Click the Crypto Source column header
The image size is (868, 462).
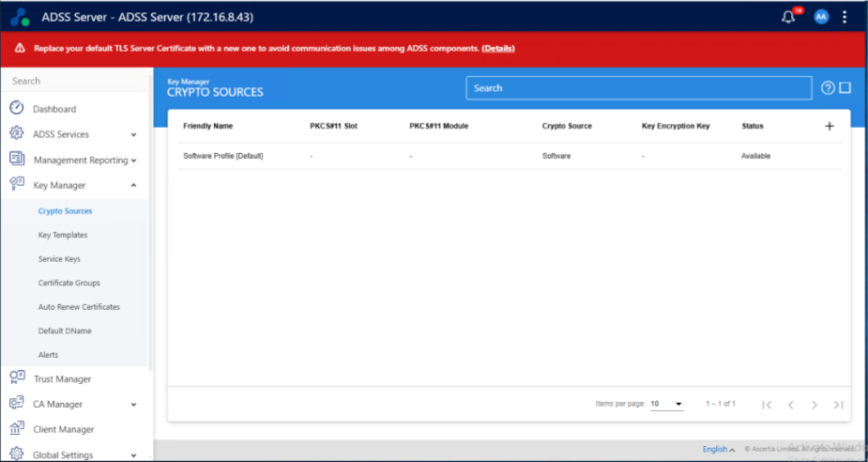coord(567,126)
